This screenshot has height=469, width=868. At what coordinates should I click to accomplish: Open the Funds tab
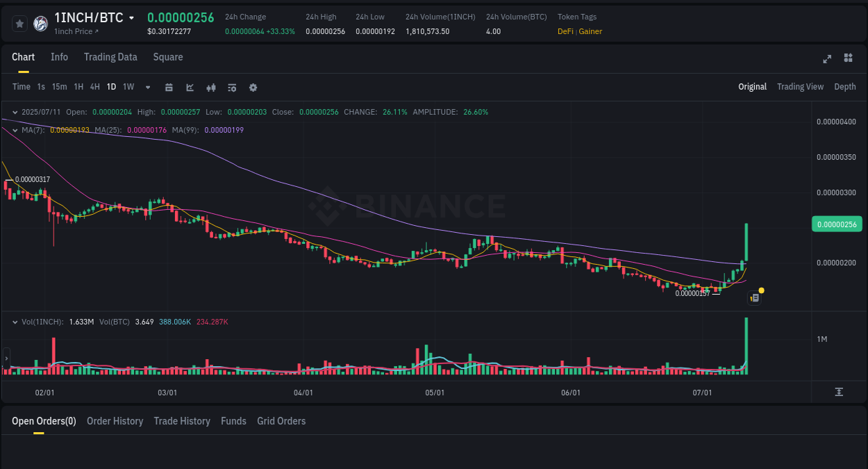233,421
